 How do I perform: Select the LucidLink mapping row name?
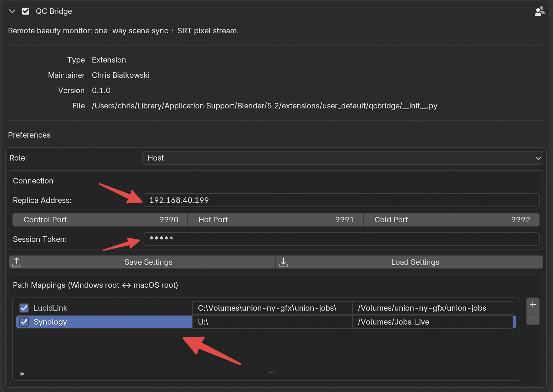click(x=50, y=308)
